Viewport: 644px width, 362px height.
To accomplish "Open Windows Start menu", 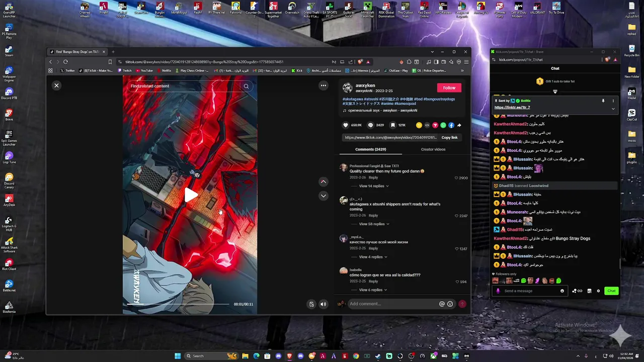I will pyautogui.click(x=178, y=356).
